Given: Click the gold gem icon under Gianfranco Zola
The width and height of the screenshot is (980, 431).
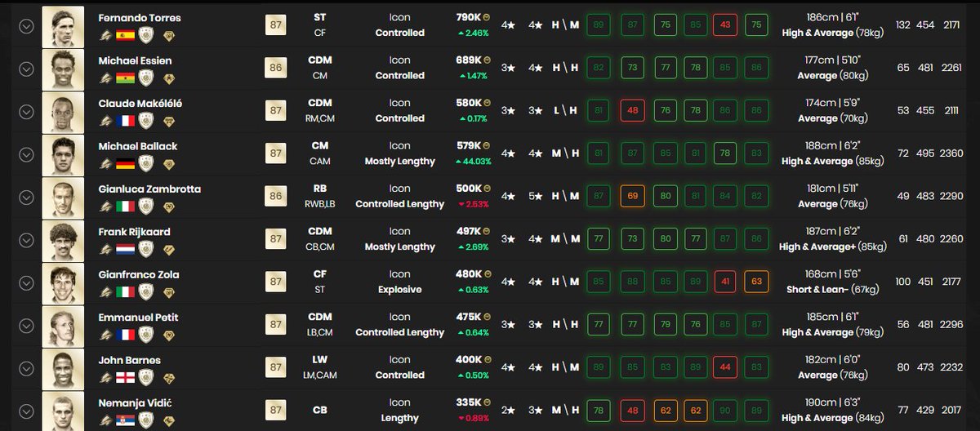Looking at the screenshot, I should click(170, 292).
